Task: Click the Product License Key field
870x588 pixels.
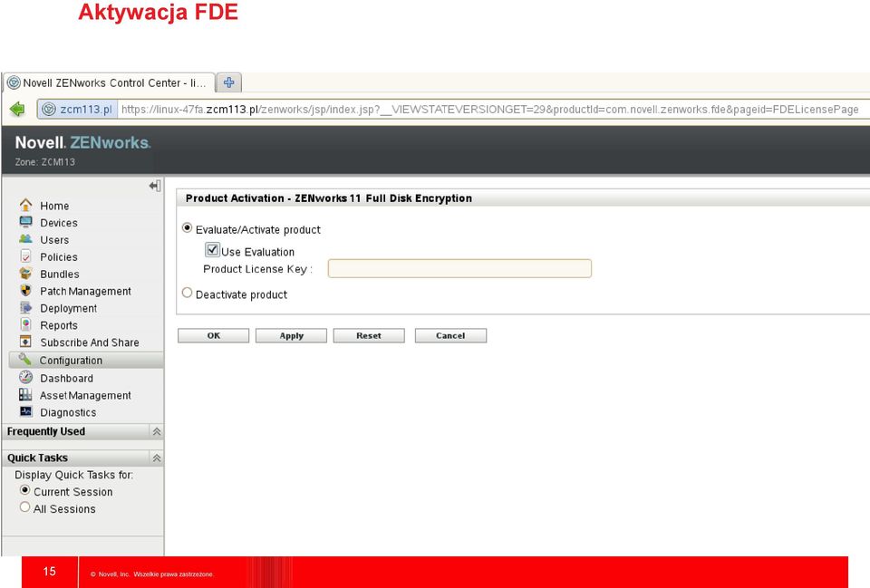Action: coord(459,268)
